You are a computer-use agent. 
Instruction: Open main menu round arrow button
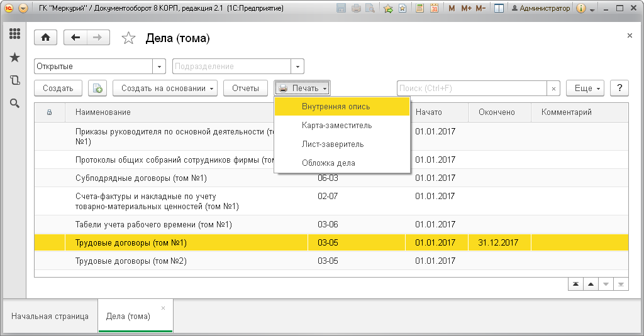pyautogui.click(x=23, y=8)
